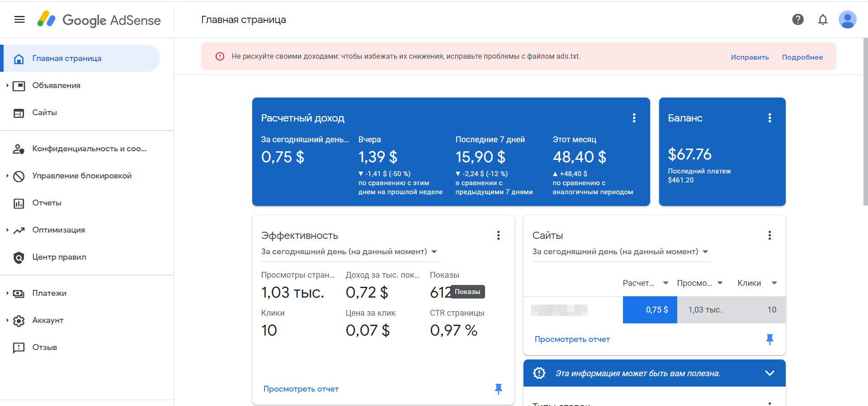The image size is (868, 406).
Task: Open the user account avatar
Action: (847, 19)
